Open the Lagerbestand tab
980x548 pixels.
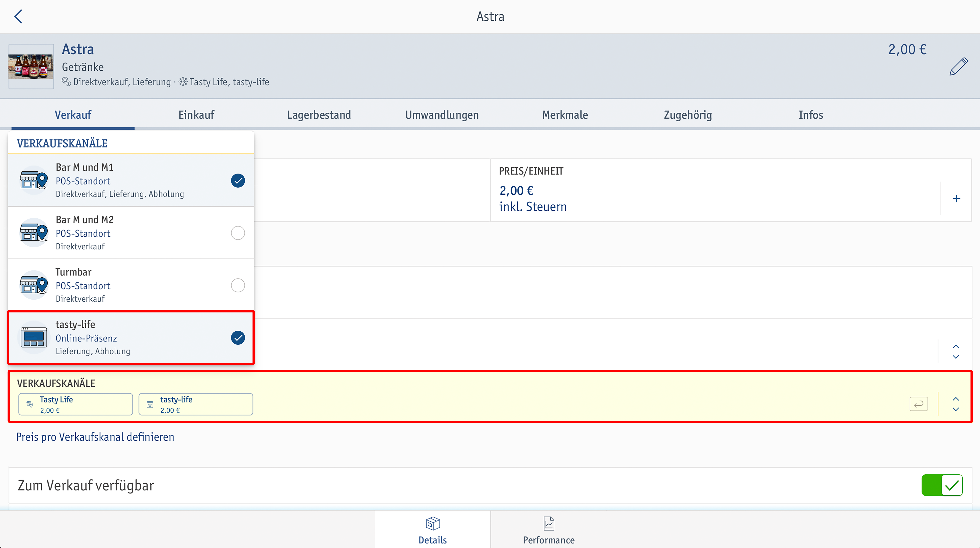319,115
